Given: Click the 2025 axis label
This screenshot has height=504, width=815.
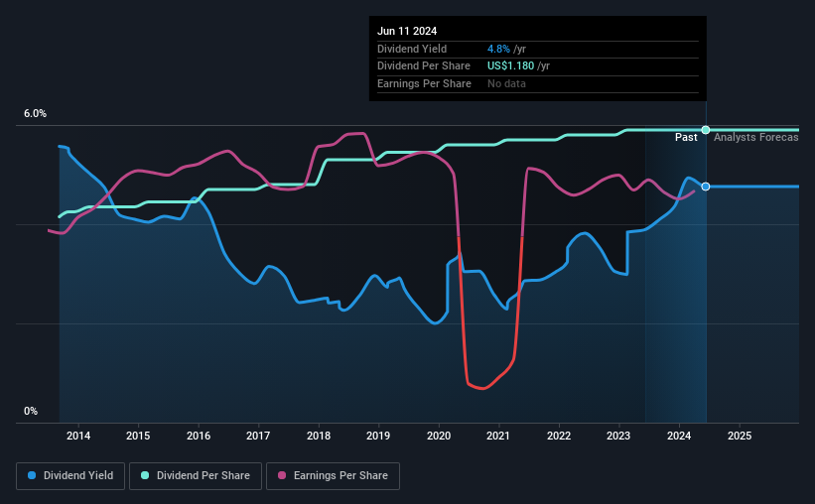Looking at the screenshot, I should pos(740,436).
